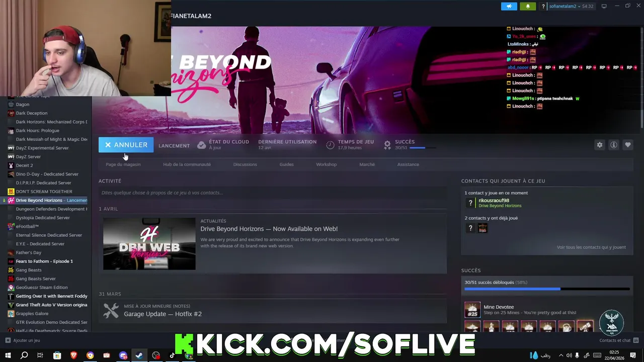Open the Guides tab
The width and height of the screenshot is (644, 362).
pyautogui.click(x=286, y=164)
